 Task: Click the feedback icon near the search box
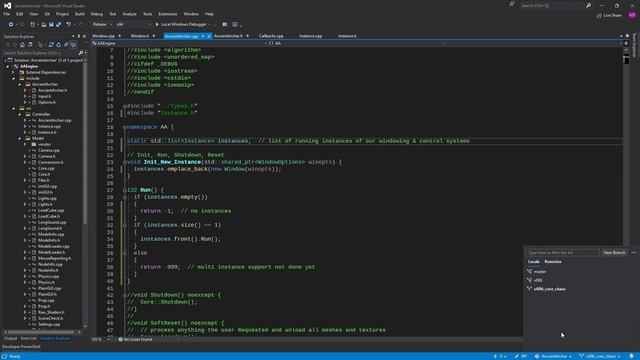pyautogui.click(x=512, y=5)
